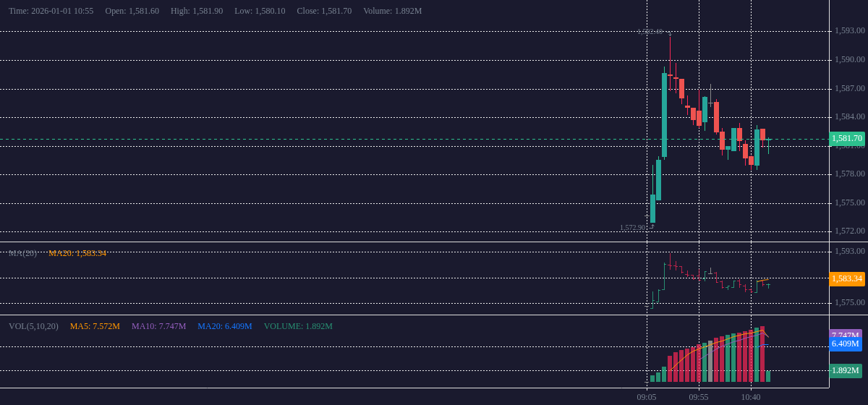Click the green 1,581.70 current price tag
The image size is (868, 405).
click(846, 138)
